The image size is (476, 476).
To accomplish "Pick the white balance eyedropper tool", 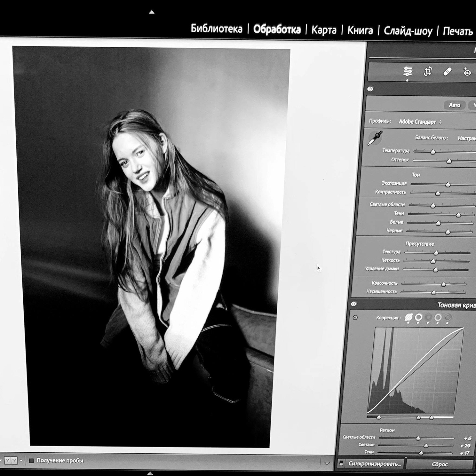I will (375, 138).
